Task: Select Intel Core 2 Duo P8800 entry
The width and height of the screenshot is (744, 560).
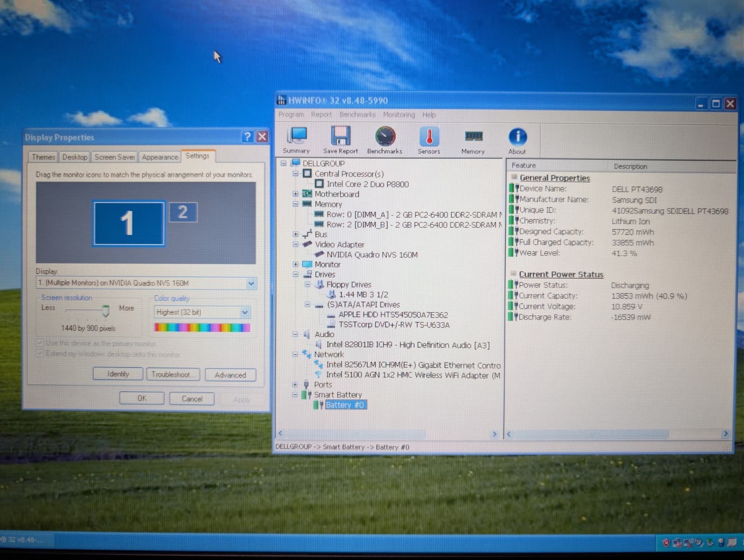Action: click(x=367, y=184)
